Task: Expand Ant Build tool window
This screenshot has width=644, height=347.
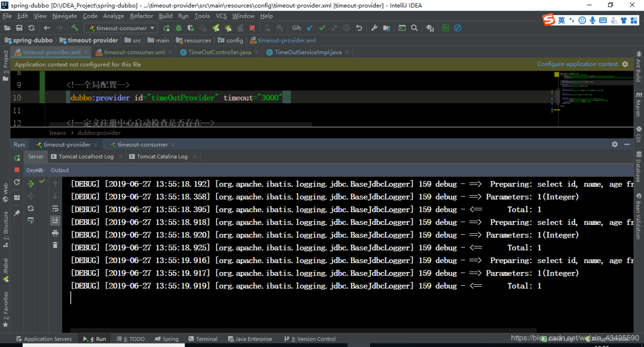Action: click(638, 66)
